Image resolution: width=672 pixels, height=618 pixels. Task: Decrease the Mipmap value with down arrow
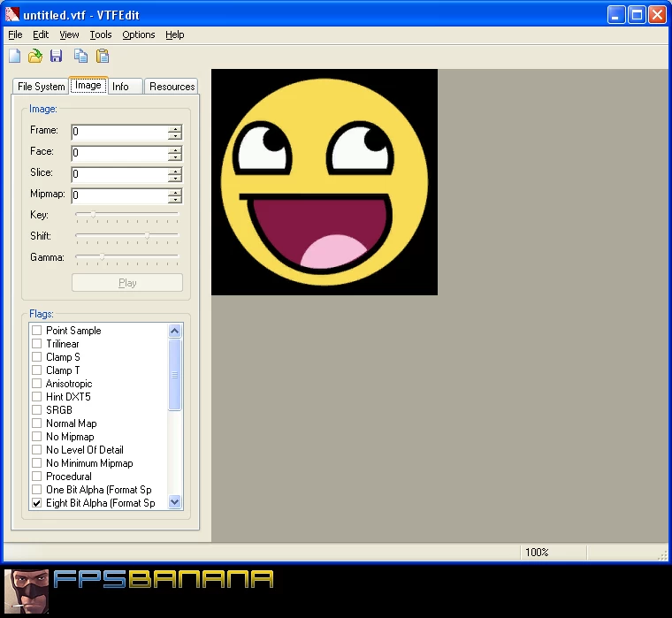(x=175, y=199)
